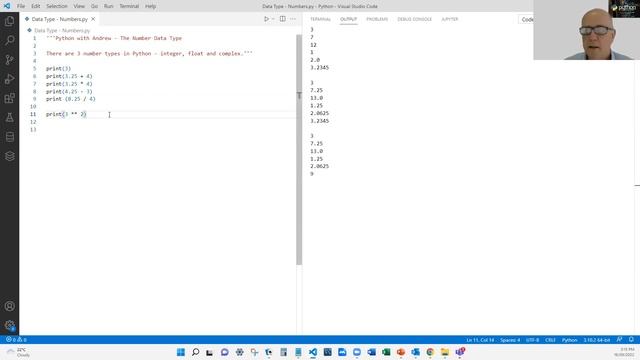
Task: Click Python language mode in status bar
Action: [x=569, y=340]
